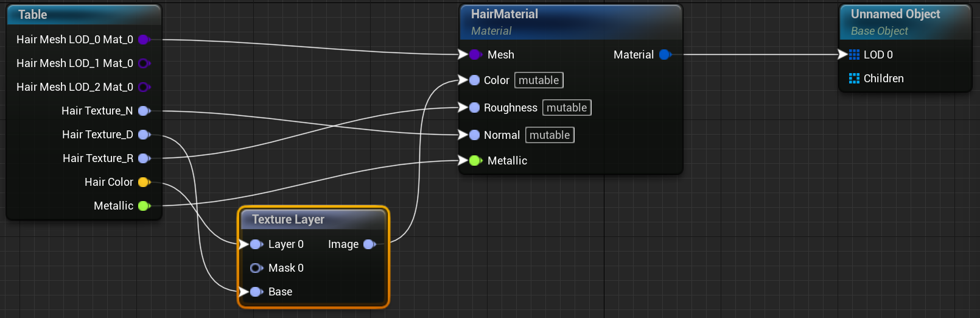Toggle the mutable tag next to Color
Viewport: 980px width, 318px height.
539,80
